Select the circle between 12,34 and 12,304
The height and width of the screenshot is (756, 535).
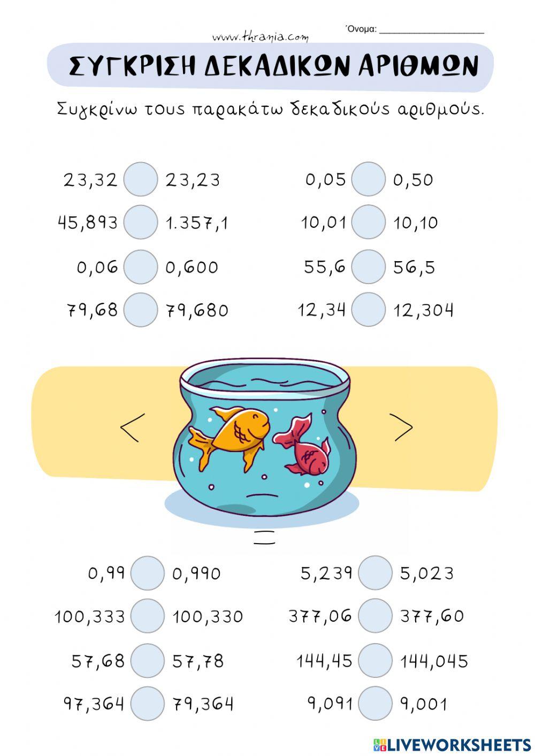pyautogui.click(x=369, y=309)
